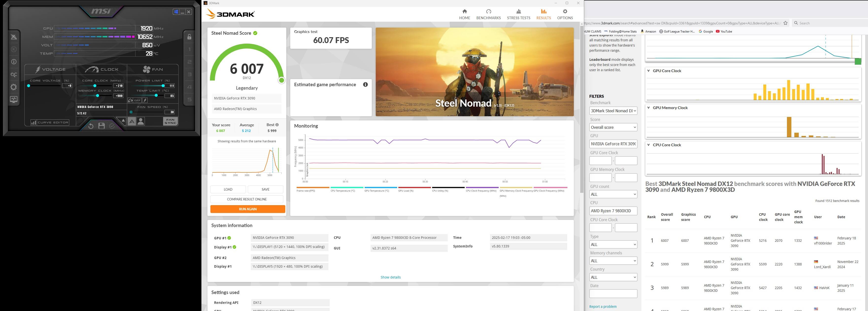Select Afterburner profile slot 3
The height and width of the screenshot is (311, 868).
pyautogui.click(x=189, y=74)
